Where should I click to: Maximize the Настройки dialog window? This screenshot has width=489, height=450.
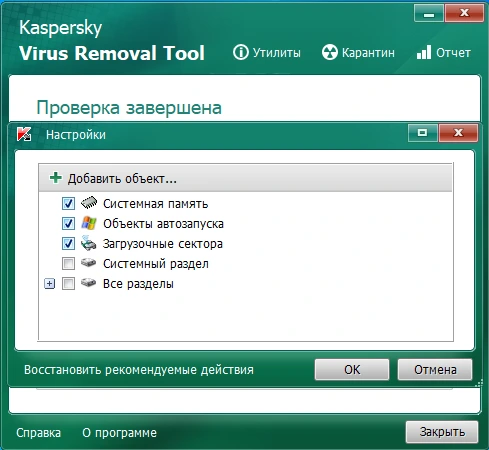tap(423, 133)
